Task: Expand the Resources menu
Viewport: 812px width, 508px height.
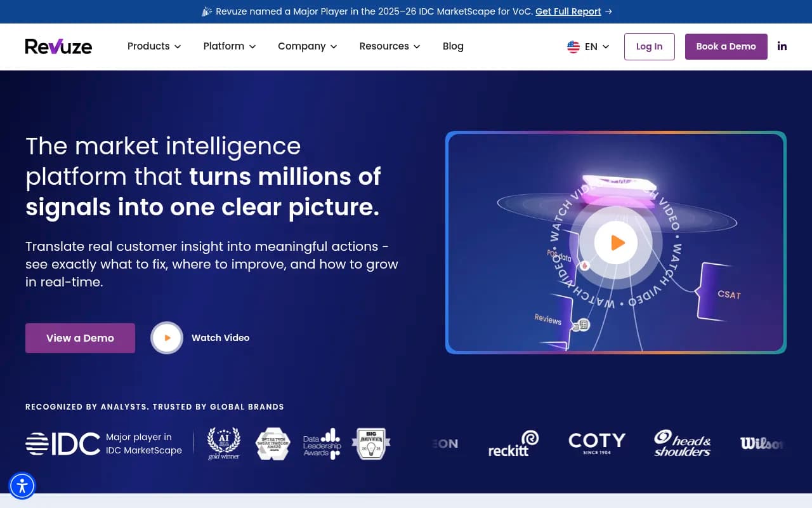Action: pos(389,46)
